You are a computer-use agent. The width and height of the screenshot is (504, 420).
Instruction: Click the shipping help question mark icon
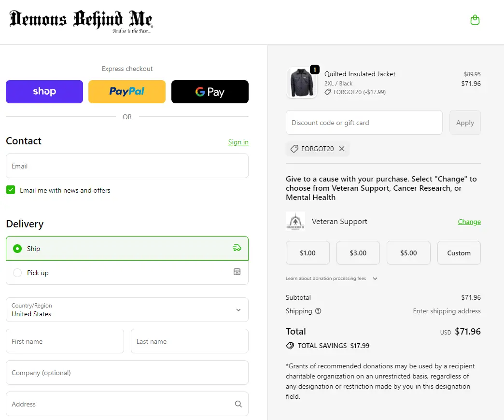pyautogui.click(x=318, y=311)
